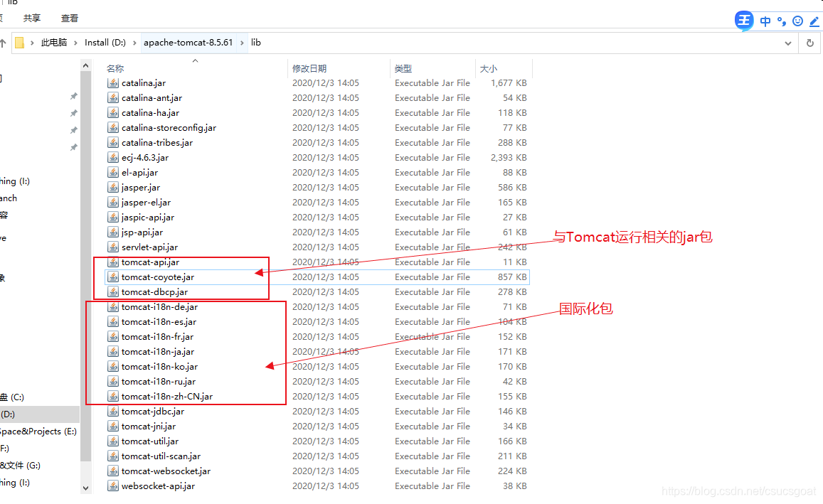Select the tomcat-websocket.jar icon
Screen dimensions: 823x504
click(x=113, y=471)
